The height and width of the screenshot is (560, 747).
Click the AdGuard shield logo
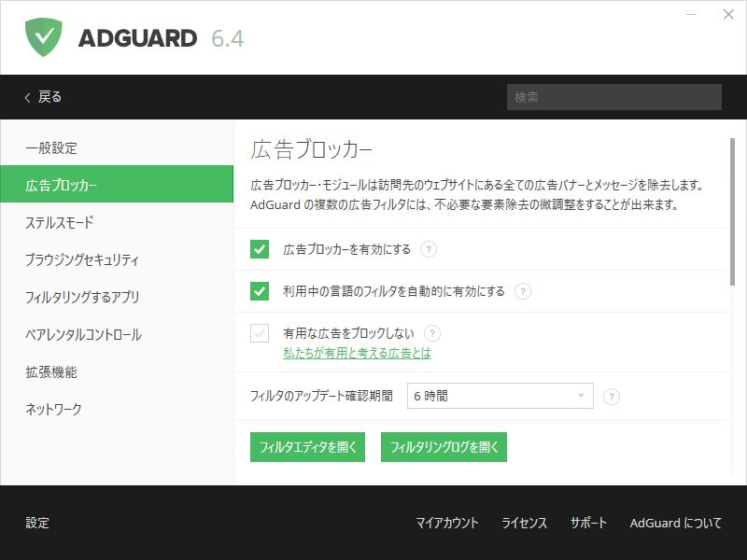(x=43, y=37)
